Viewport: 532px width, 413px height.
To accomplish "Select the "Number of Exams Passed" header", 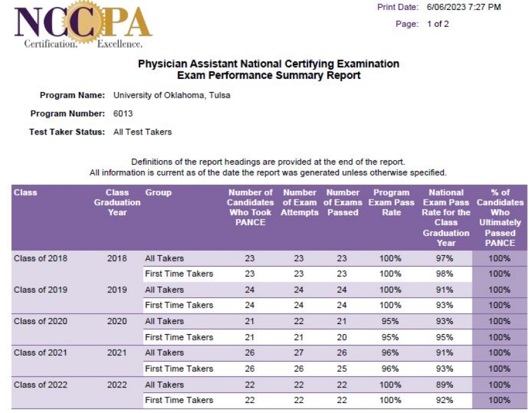I will click(343, 202).
